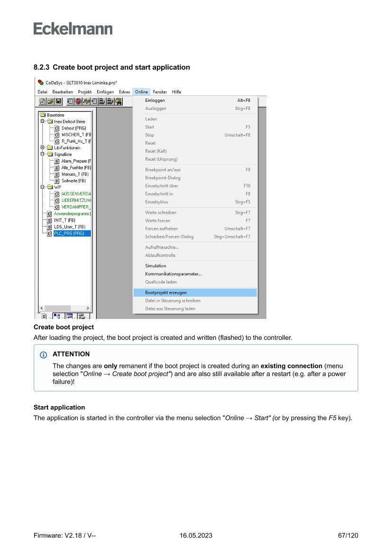The height and width of the screenshot is (554, 392).
Task: Click the red Stop sign toolbar icon
Action: coord(79,101)
